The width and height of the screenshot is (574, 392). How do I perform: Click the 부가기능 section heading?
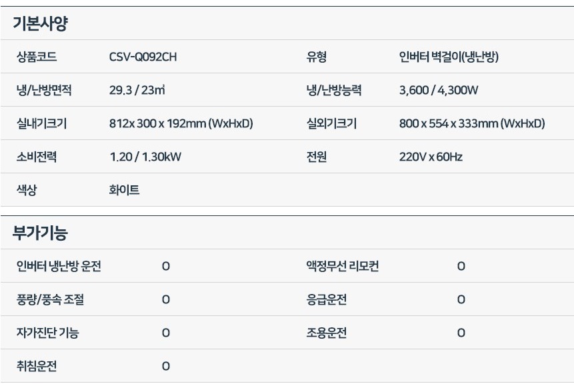[x=40, y=233]
